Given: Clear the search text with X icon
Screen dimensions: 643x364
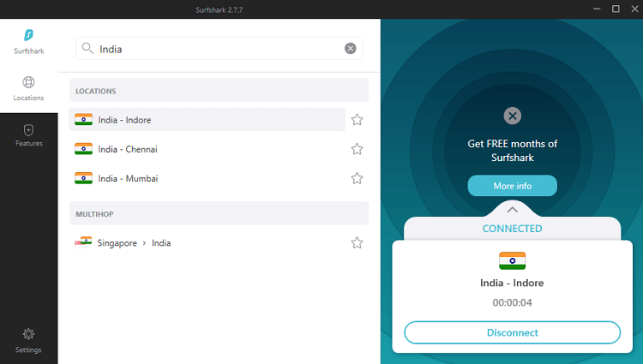Looking at the screenshot, I should [x=350, y=48].
